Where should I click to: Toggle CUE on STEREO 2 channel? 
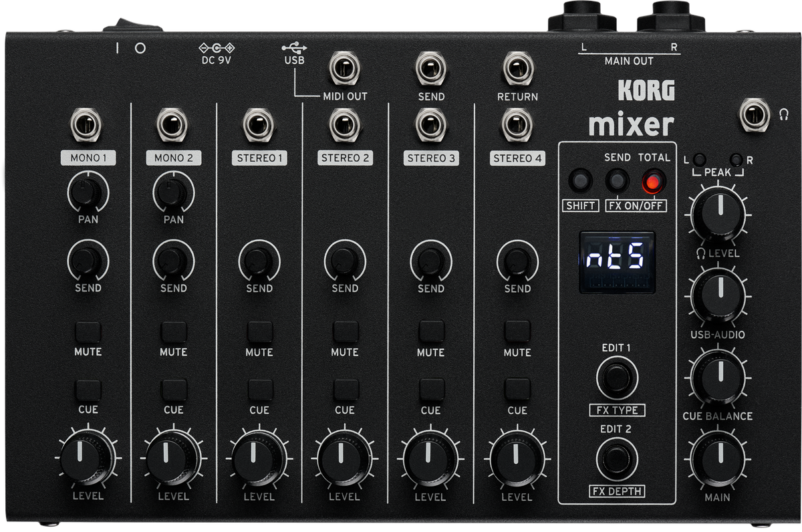345,390
